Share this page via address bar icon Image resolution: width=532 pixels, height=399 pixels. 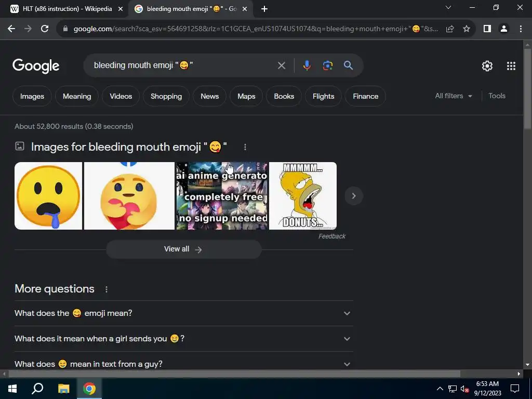[450, 29]
